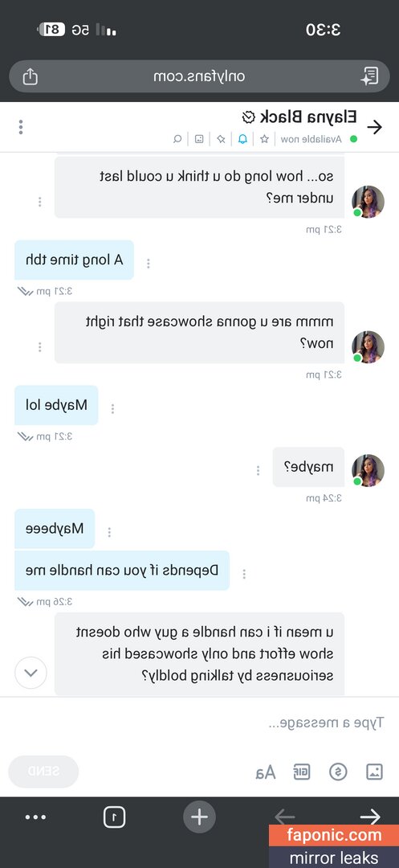Attach an image with the photo icon
399x868 pixels.
tap(374, 772)
